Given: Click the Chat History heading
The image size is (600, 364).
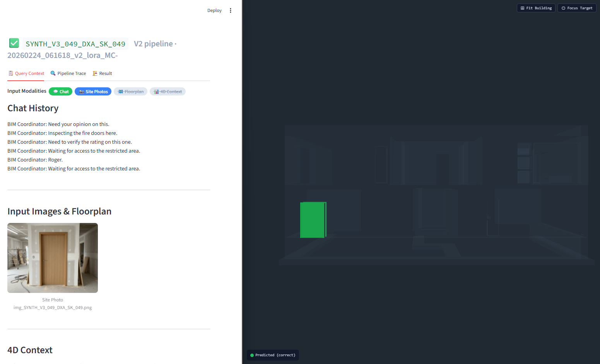Looking at the screenshot, I should 33,108.
